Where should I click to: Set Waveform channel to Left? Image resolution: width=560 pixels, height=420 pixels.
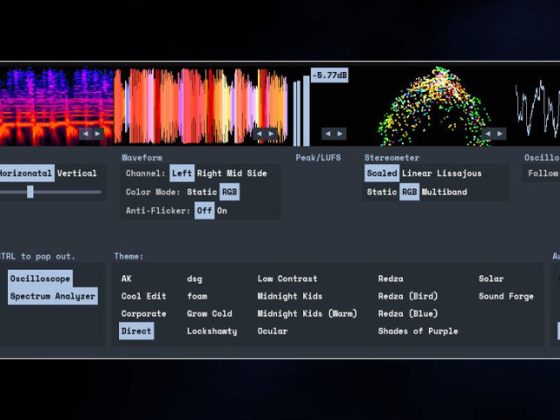coord(182,173)
